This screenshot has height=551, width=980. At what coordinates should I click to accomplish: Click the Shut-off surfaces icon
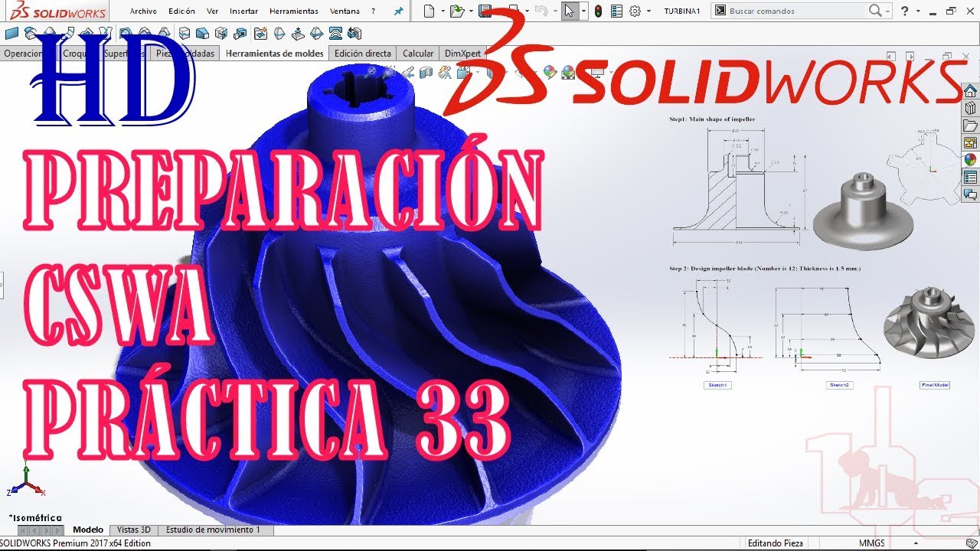pyautogui.click(x=298, y=34)
